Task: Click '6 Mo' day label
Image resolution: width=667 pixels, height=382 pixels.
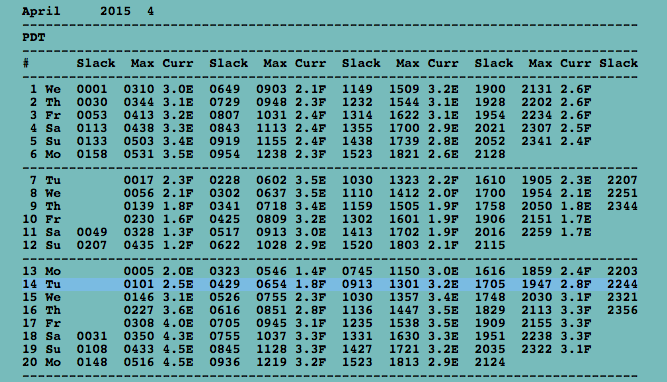Action: [x=45, y=154]
